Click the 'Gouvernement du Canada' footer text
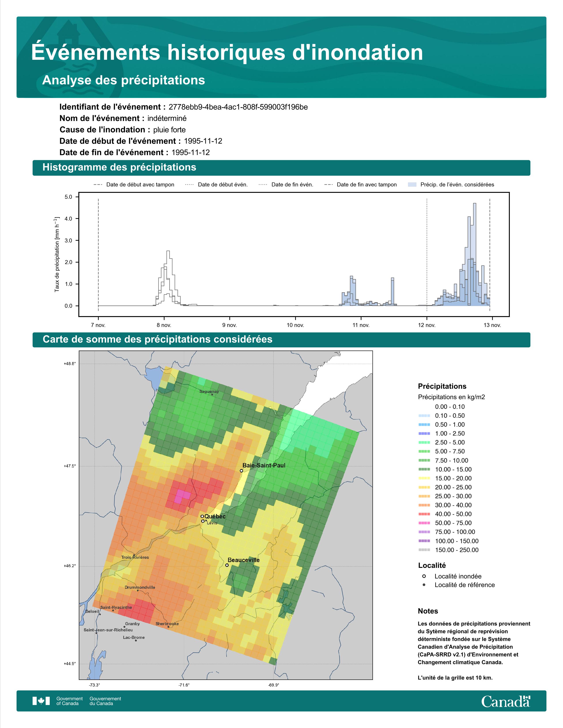This screenshot has width=563, height=728. pyautogui.click(x=105, y=701)
